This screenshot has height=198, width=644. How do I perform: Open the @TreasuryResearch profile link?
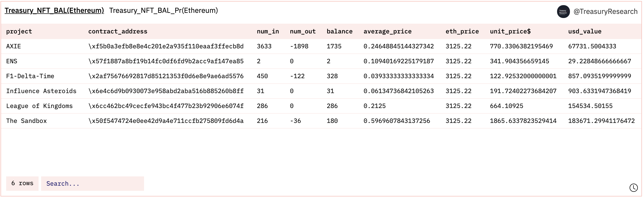coord(606,12)
